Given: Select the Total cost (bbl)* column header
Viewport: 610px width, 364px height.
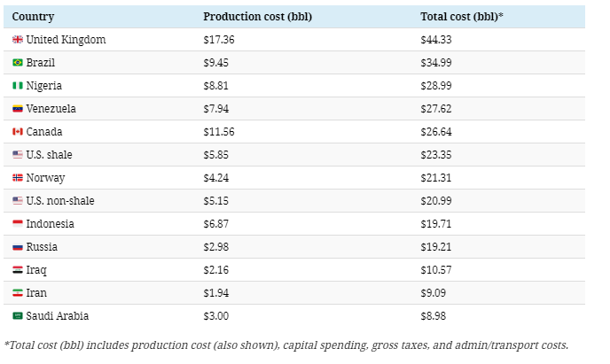Looking at the screenshot, I should click(464, 17).
